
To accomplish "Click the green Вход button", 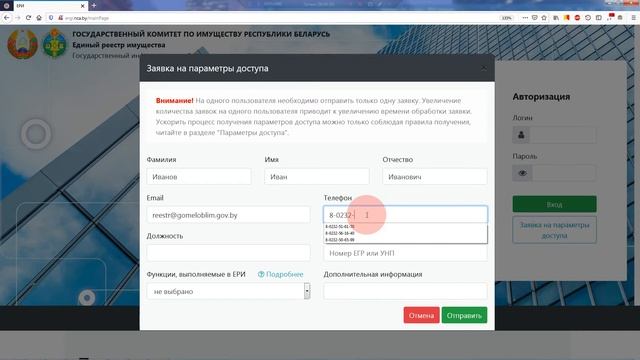I will click(x=554, y=204).
